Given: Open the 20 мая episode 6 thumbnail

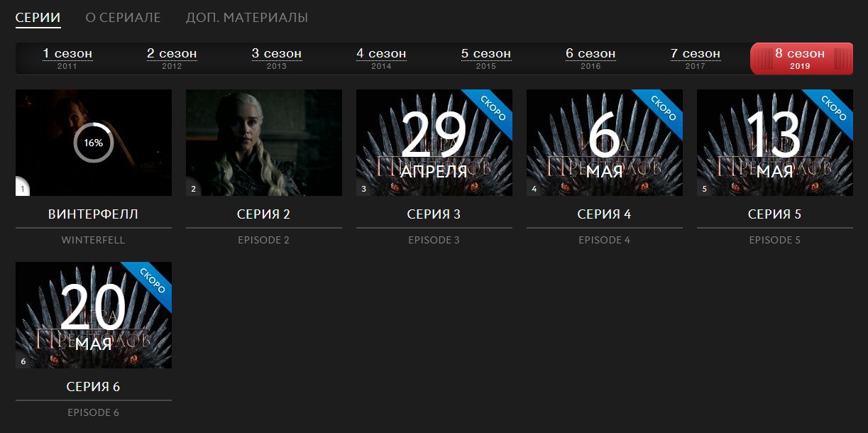Looking at the screenshot, I should click(94, 315).
